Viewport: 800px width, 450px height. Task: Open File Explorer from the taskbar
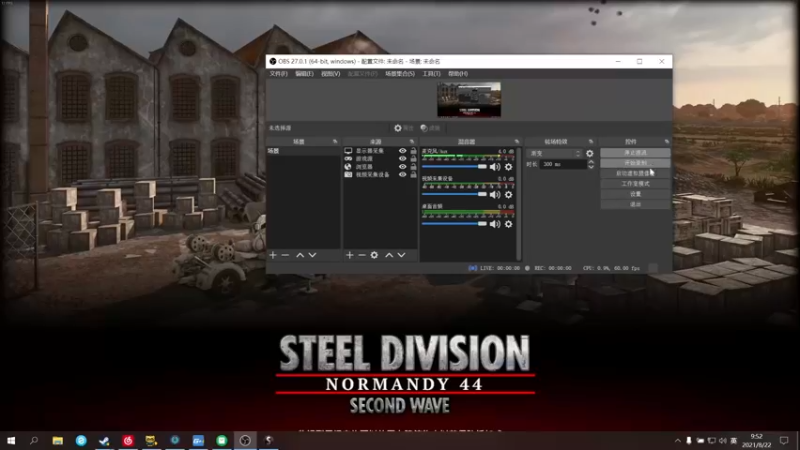[x=58, y=440]
